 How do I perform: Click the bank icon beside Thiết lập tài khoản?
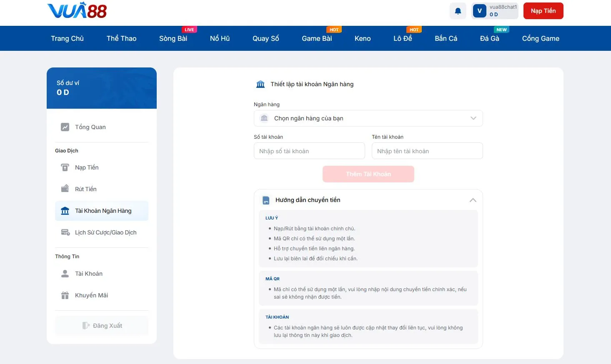[260, 84]
